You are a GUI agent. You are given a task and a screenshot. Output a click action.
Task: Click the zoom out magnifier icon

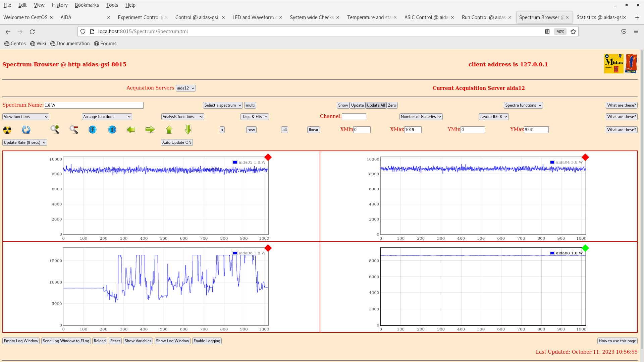tap(74, 130)
